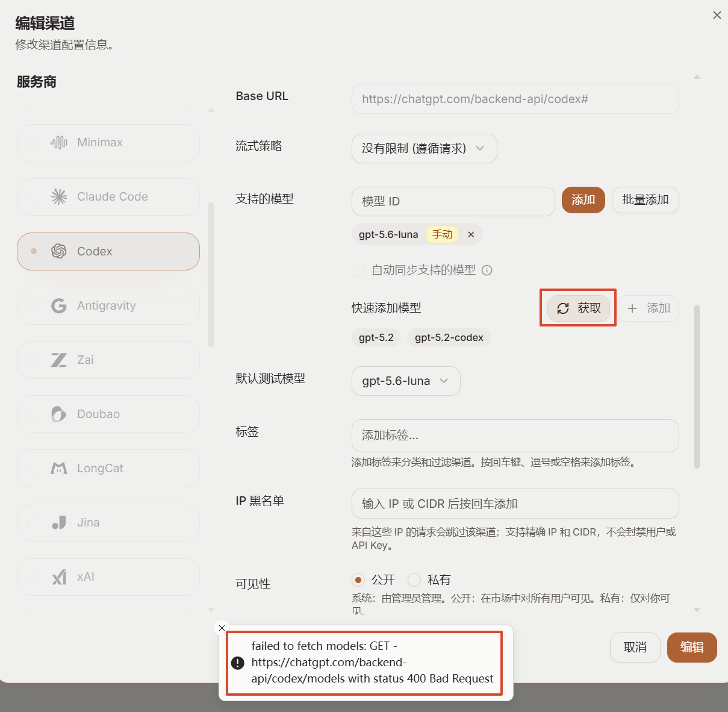
Task: Add gpt-5.2-codex quick model chip
Action: click(449, 337)
